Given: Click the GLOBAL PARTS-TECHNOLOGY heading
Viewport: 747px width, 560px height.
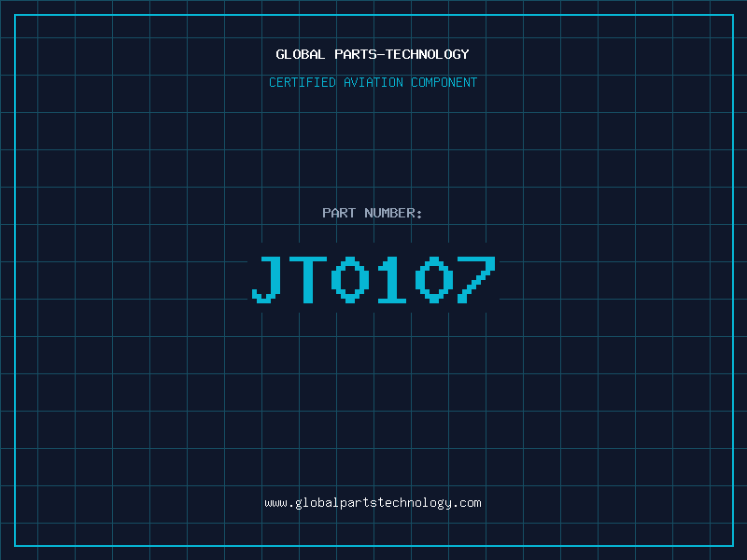Looking at the screenshot, I should tap(373, 54).
